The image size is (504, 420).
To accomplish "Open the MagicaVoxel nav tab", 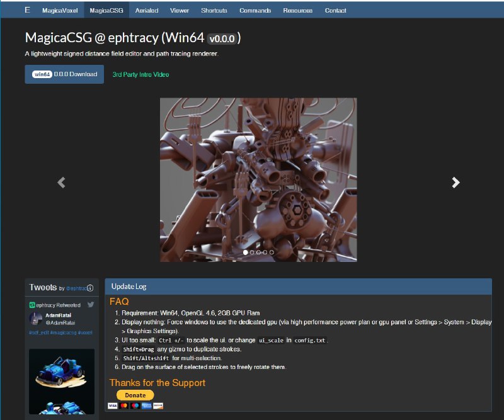I will (x=60, y=10).
